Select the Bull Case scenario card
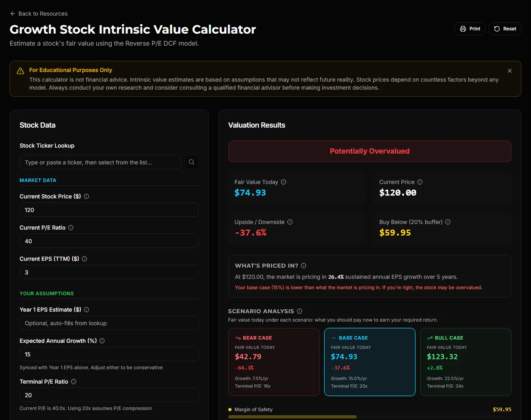The width and height of the screenshot is (531, 420). point(466,362)
